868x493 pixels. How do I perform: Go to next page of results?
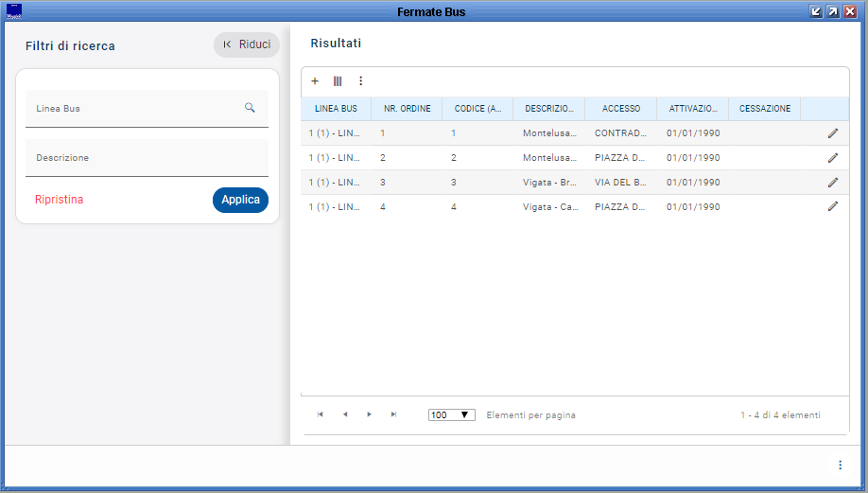(370, 414)
